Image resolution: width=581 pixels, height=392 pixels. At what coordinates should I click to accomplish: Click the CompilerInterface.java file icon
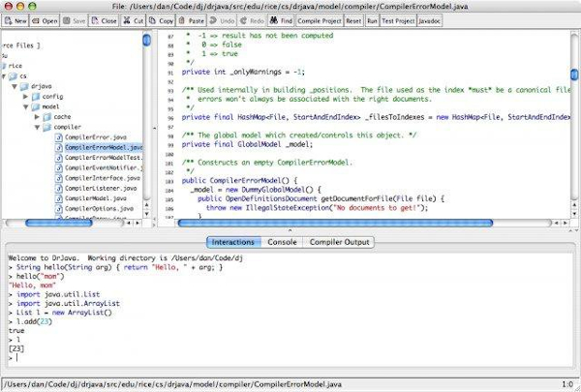pos(58,178)
